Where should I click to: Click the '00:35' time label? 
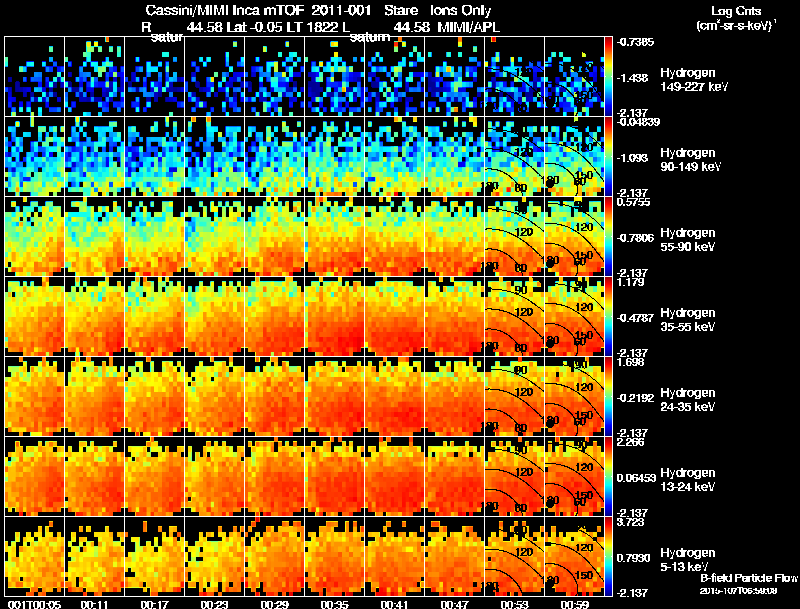(334, 604)
